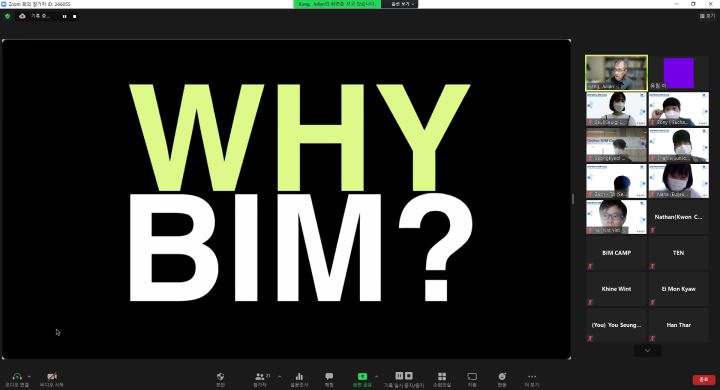Click the red End meeting button

click(x=704, y=379)
